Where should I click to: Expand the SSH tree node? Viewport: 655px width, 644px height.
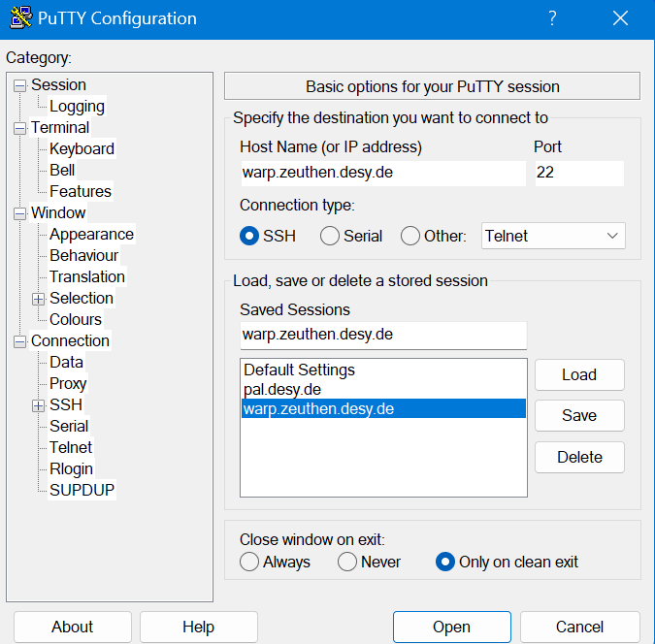pos(38,405)
